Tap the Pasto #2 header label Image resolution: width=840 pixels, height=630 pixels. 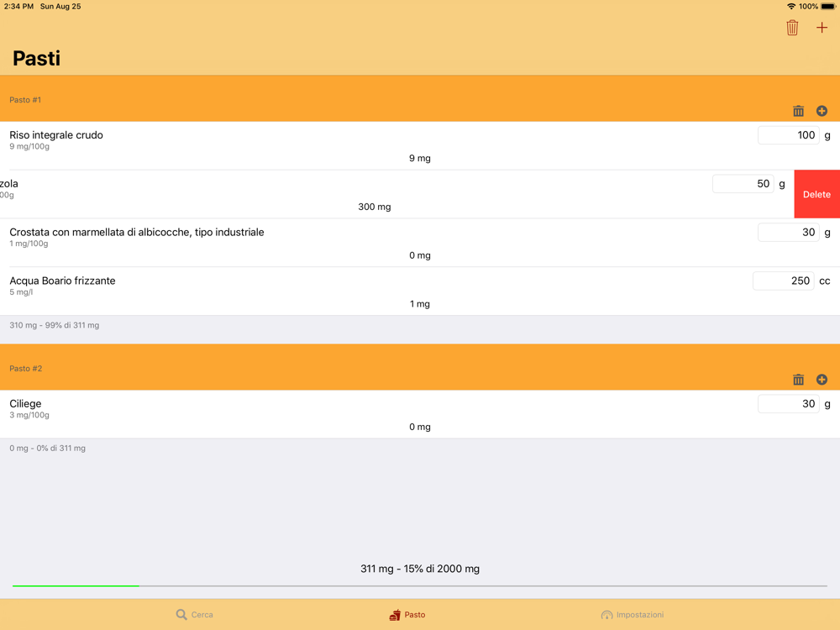coord(26,368)
